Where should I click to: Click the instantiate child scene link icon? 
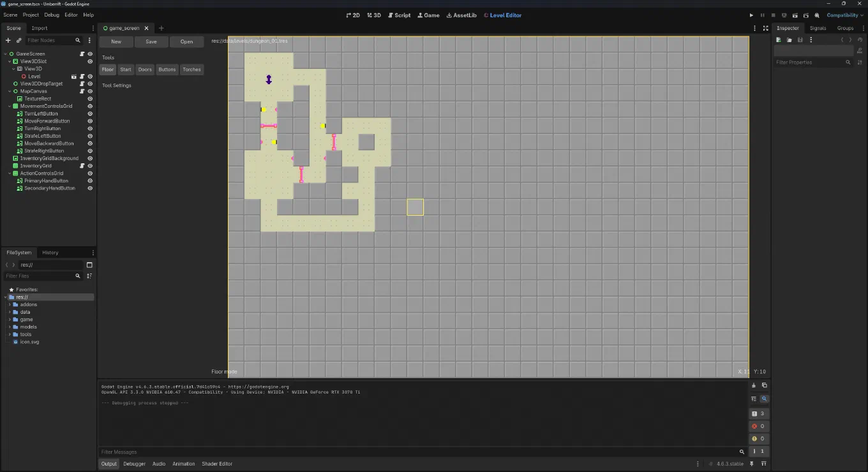click(x=19, y=40)
